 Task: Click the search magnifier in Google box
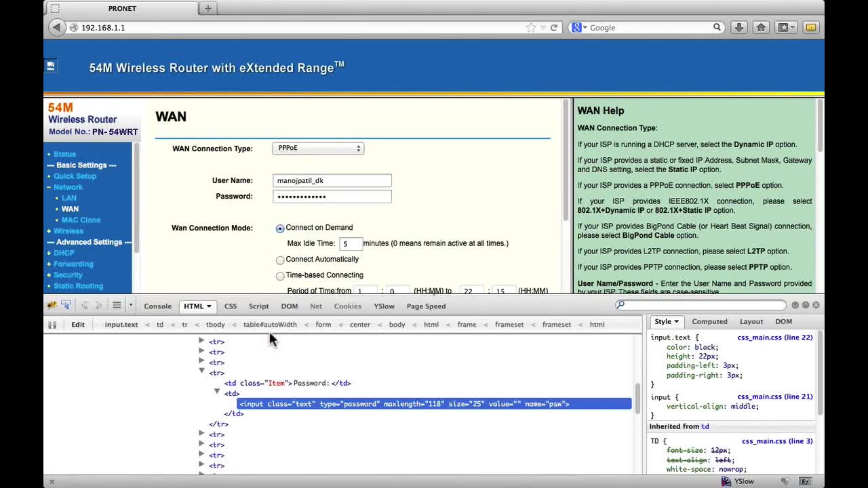(717, 27)
